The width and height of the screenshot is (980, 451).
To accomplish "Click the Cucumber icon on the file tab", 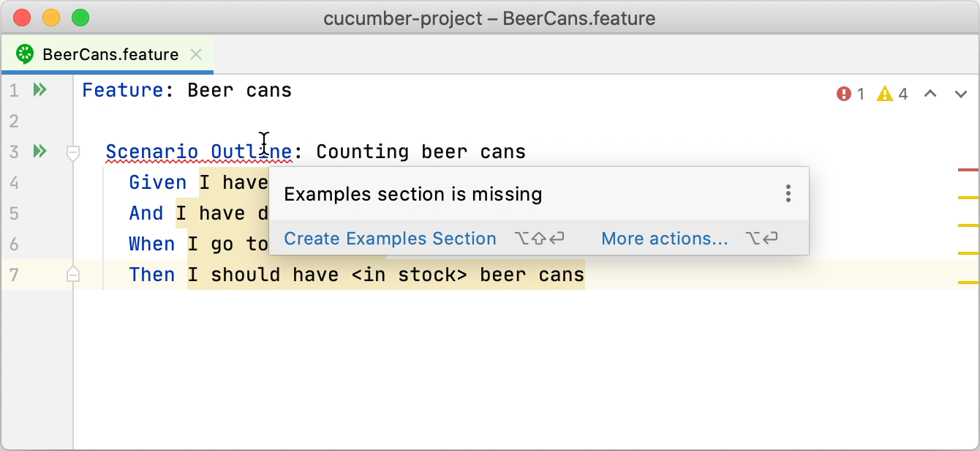I will click(23, 53).
